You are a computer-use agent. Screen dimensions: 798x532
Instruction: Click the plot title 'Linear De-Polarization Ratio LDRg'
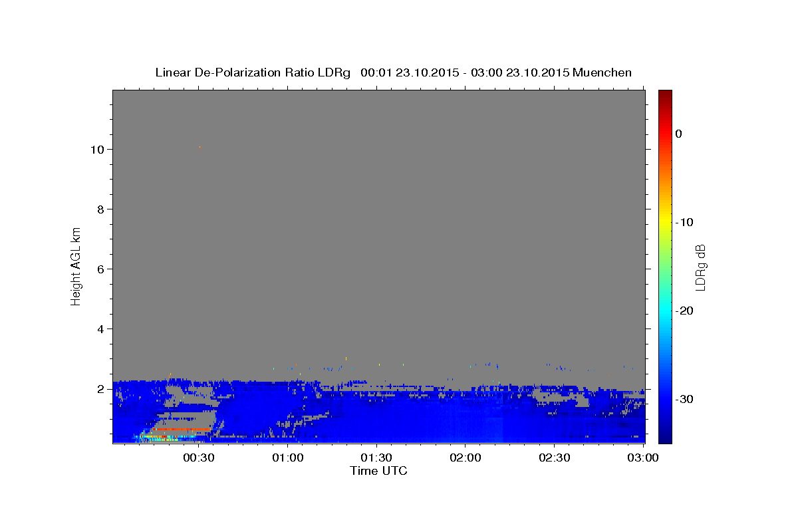point(253,72)
